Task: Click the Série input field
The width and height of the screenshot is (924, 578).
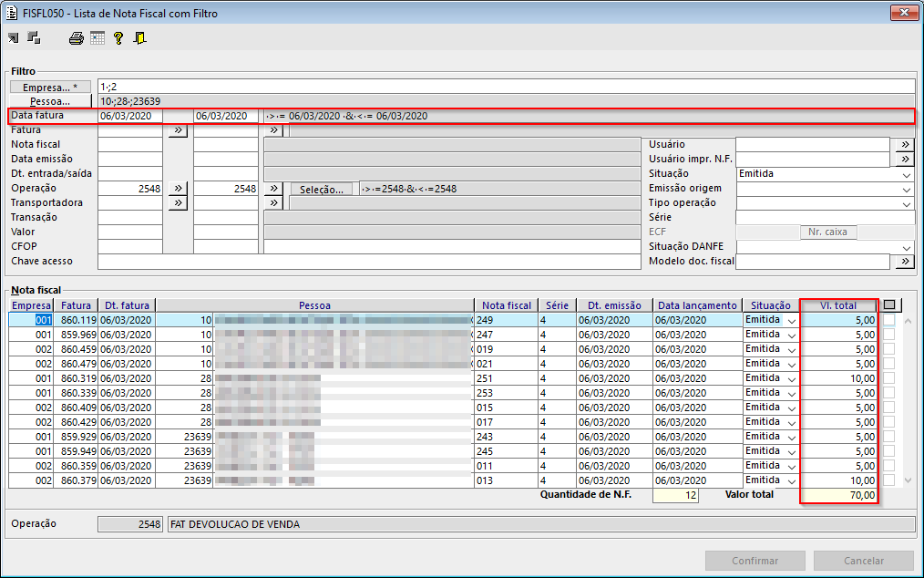Action: pos(825,218)
